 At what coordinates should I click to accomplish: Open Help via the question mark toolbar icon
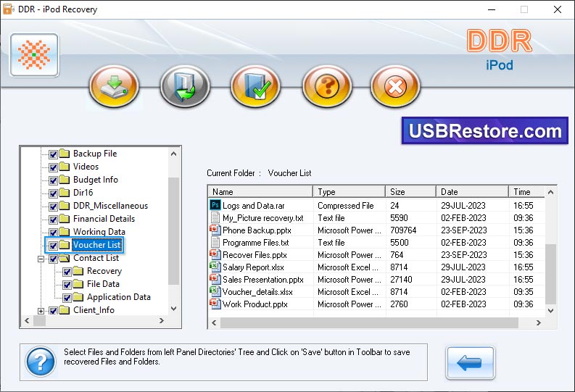pos(327,86)
